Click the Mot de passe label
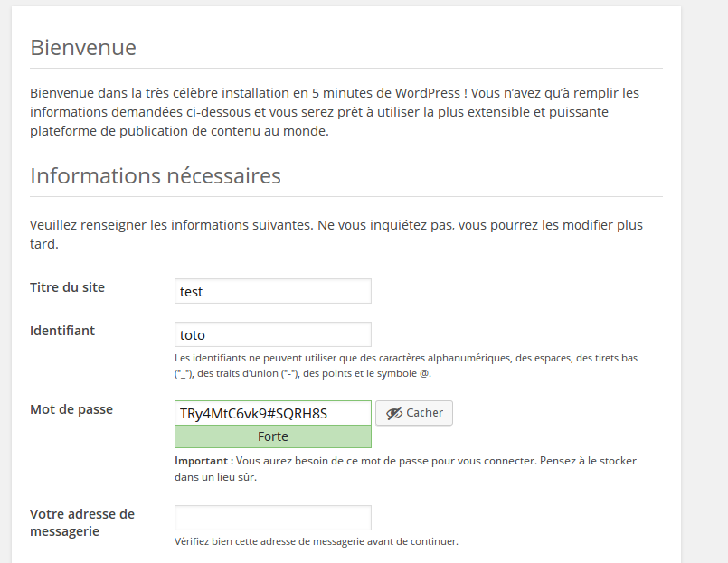Viewport: 728px width, 563px height. [x=71, y=409]
